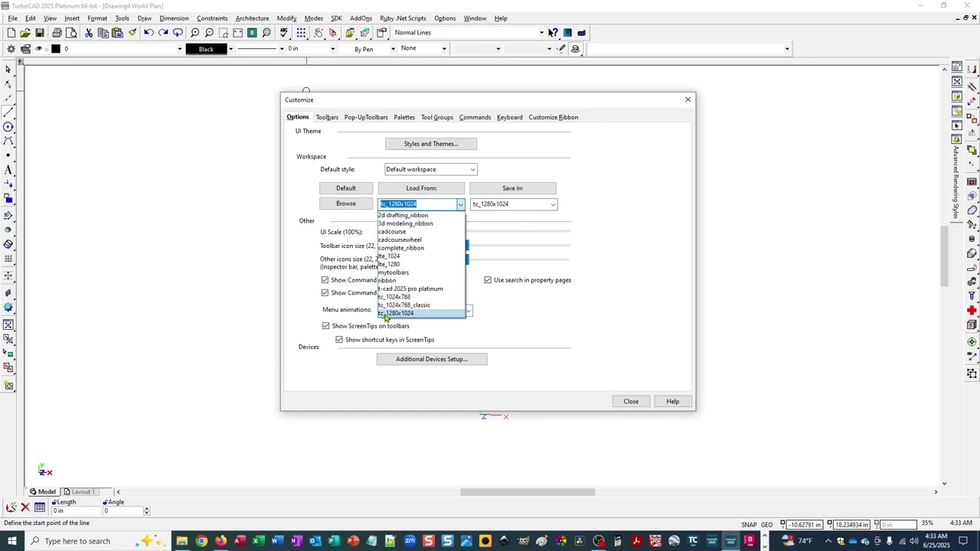Select the Text tool letter A
Image resolution: width=980 pixels, height=551 pixels.
point(8,170)
